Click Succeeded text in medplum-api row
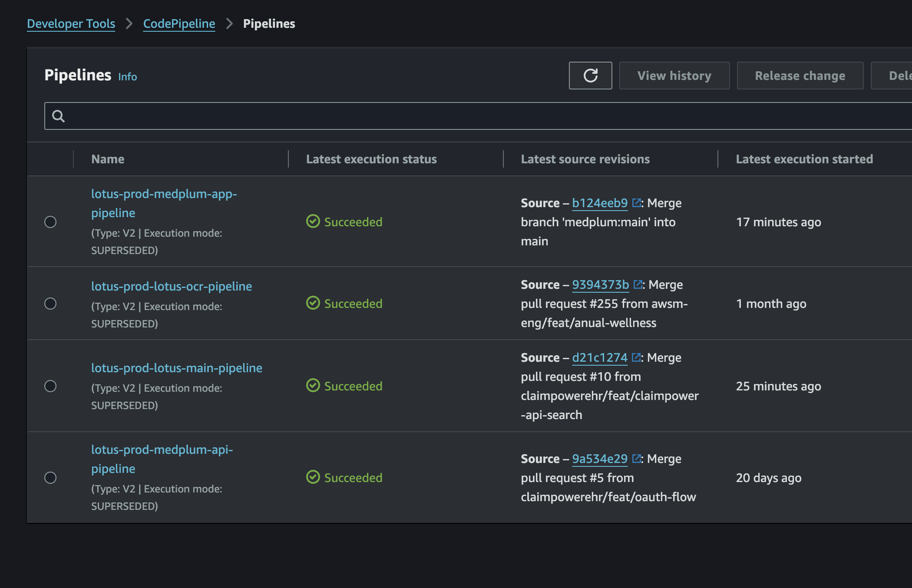912x588 pixels. (353, 478)
